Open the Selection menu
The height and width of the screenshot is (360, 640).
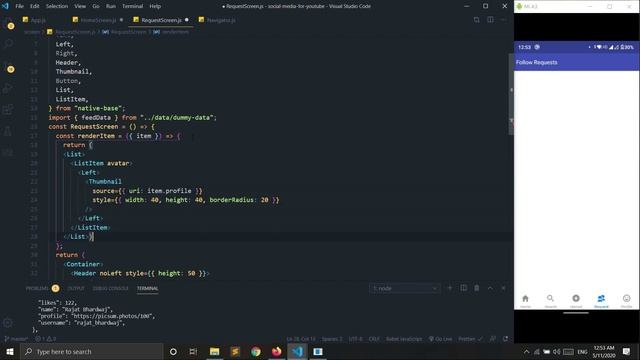point(57,6)
